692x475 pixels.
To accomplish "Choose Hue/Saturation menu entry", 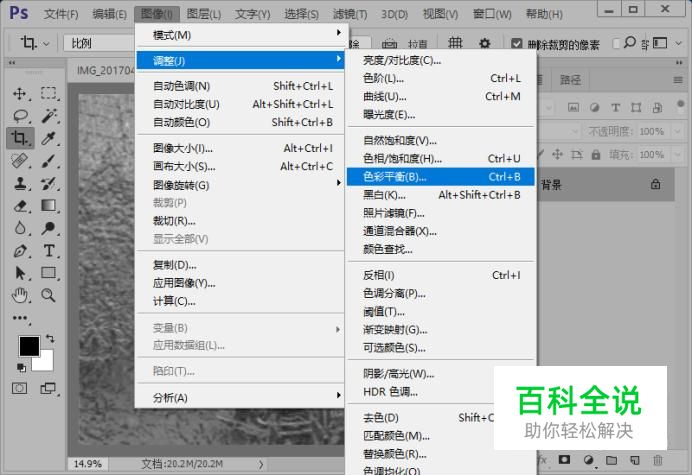I will 440,158.
